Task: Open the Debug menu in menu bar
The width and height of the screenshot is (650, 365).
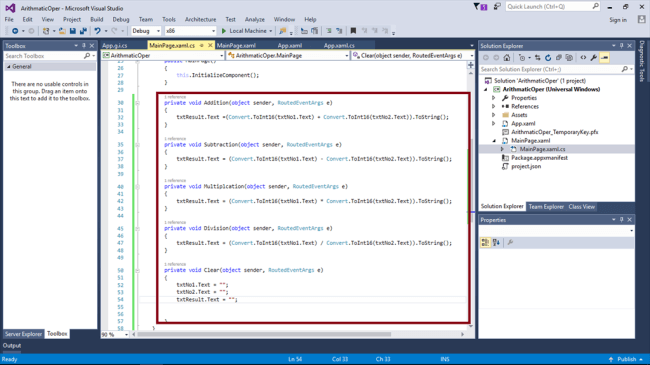Action: 121,19
